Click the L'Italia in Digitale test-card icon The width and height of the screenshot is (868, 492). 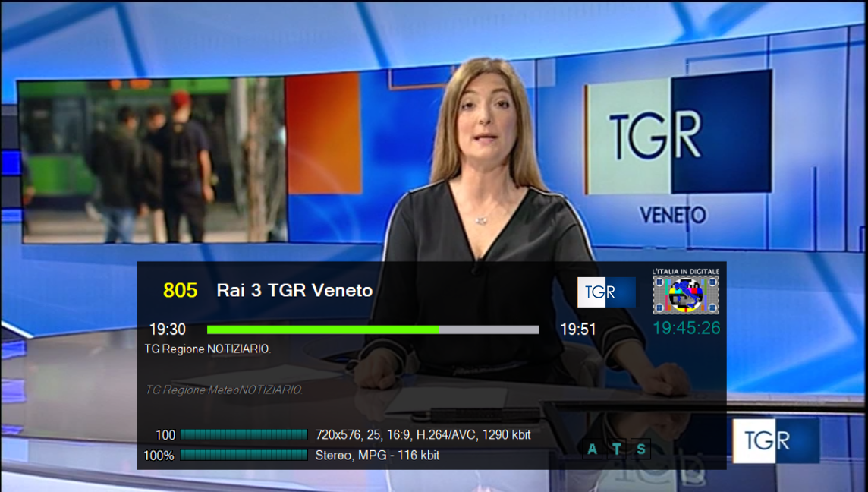pyautogui.click(x=686, y=294)
